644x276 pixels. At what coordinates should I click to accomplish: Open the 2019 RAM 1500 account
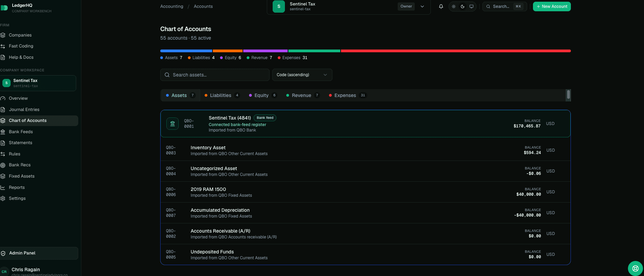(366, 192)
